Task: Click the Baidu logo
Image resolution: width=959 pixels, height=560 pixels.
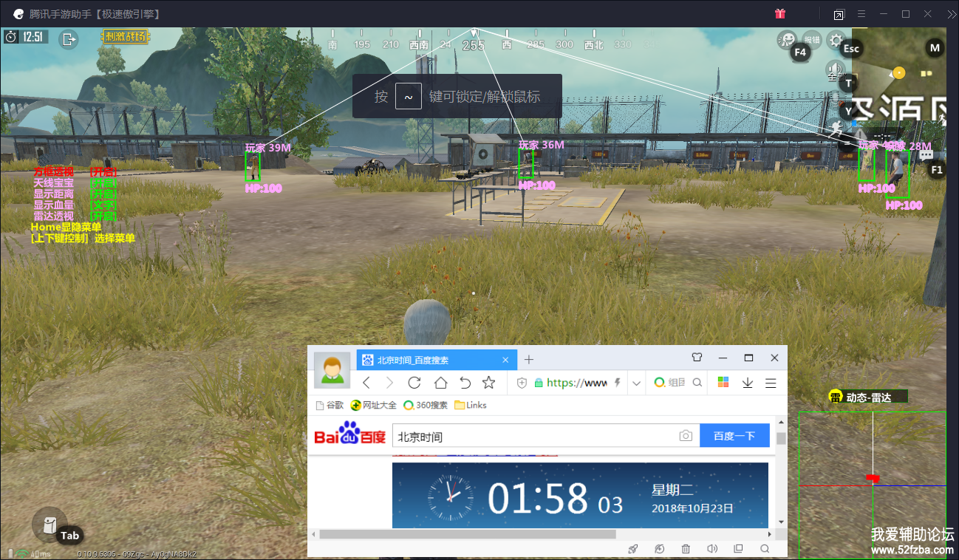Action: [x=350, y=434]
